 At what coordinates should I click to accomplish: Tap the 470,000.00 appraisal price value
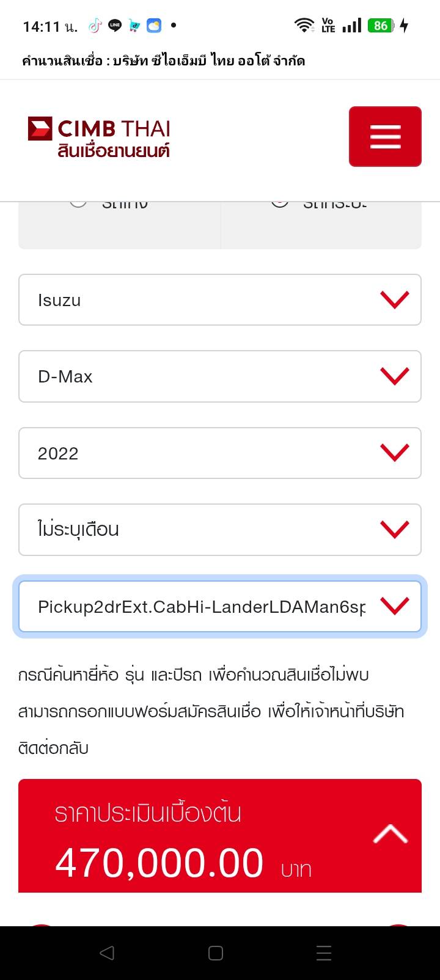coord(159,863)
